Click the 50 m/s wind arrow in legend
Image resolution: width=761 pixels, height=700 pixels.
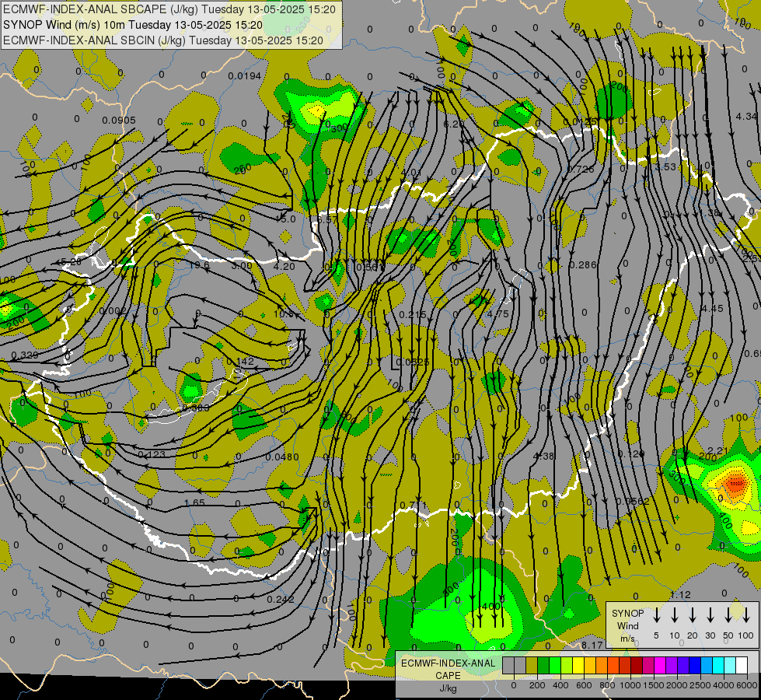tap(728, 615)
